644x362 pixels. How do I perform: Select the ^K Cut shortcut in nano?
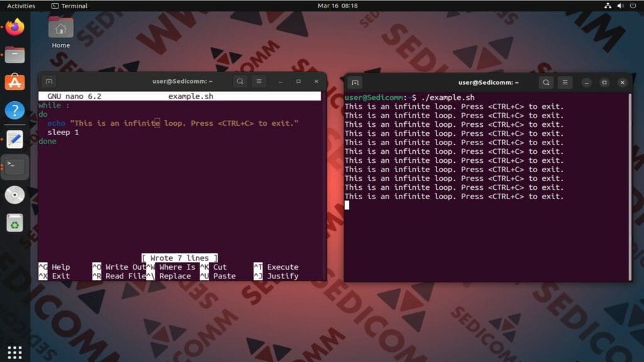(214, 266)
